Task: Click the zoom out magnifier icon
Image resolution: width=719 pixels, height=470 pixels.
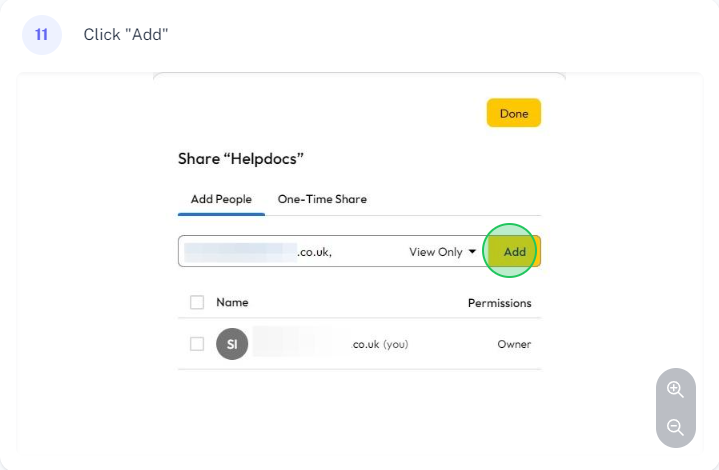Action: [x=675, y=427]
